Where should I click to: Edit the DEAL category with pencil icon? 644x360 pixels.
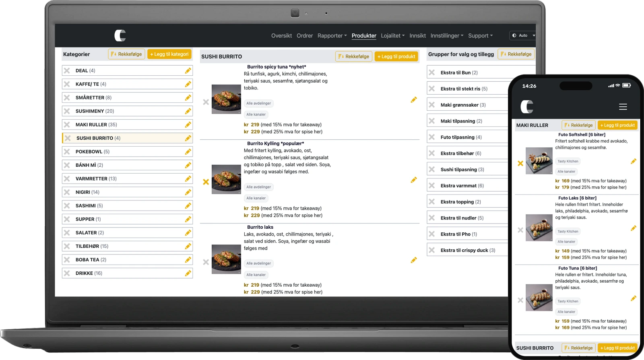(x=188, y=71)
